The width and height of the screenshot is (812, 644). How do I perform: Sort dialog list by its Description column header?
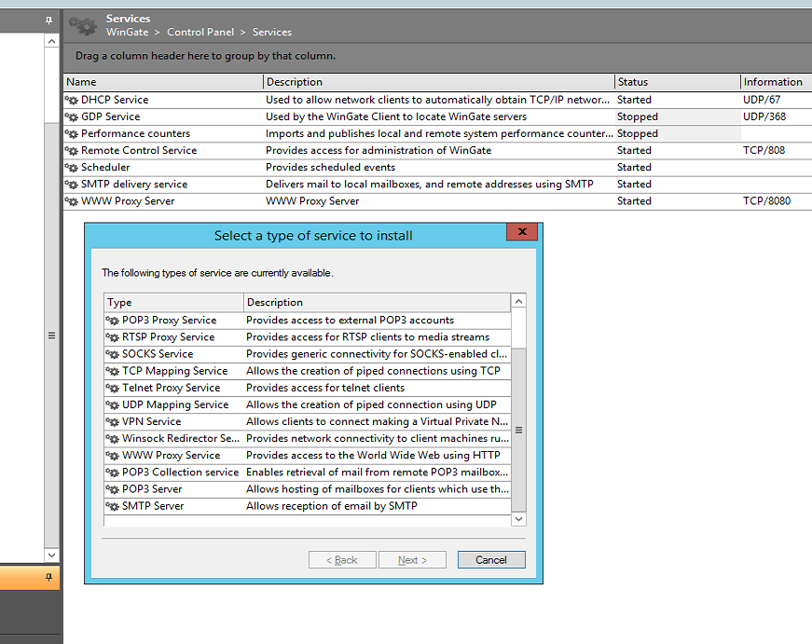(x=377, y=302)
